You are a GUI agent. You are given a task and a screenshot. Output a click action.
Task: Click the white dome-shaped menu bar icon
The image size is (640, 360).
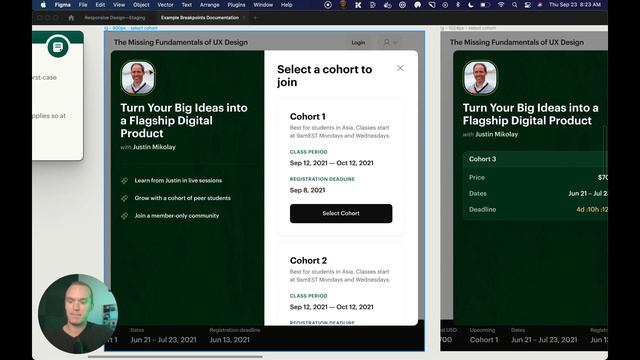(417, 5)
